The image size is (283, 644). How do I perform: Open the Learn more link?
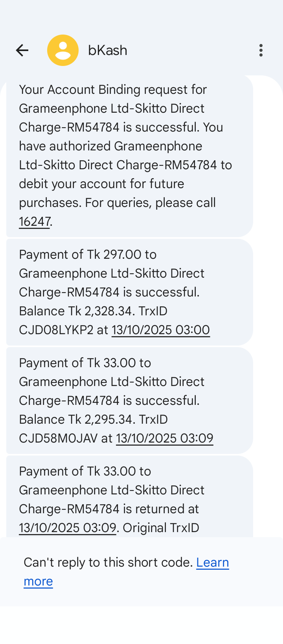point(212,563)
